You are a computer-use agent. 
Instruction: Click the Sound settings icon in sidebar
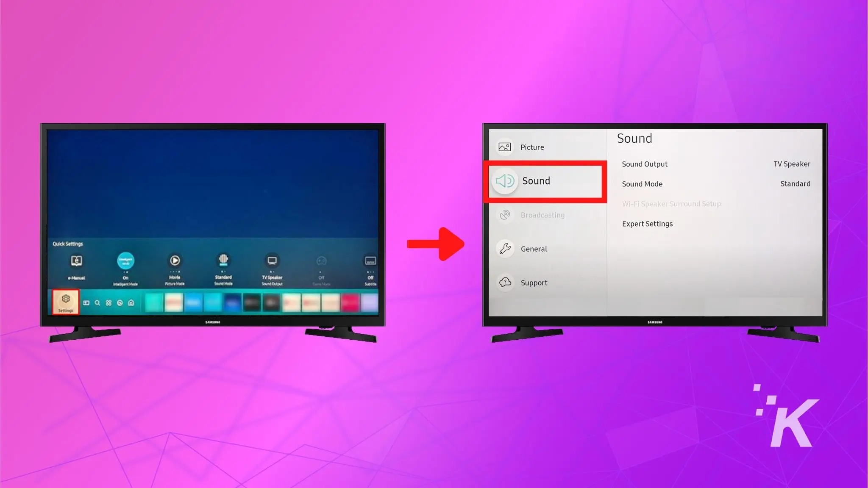click(x=504, y=180)
